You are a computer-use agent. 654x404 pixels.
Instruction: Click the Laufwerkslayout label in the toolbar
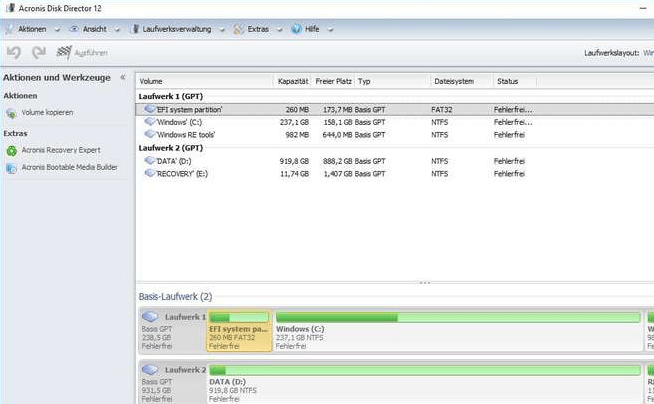(x=611, y=53)
